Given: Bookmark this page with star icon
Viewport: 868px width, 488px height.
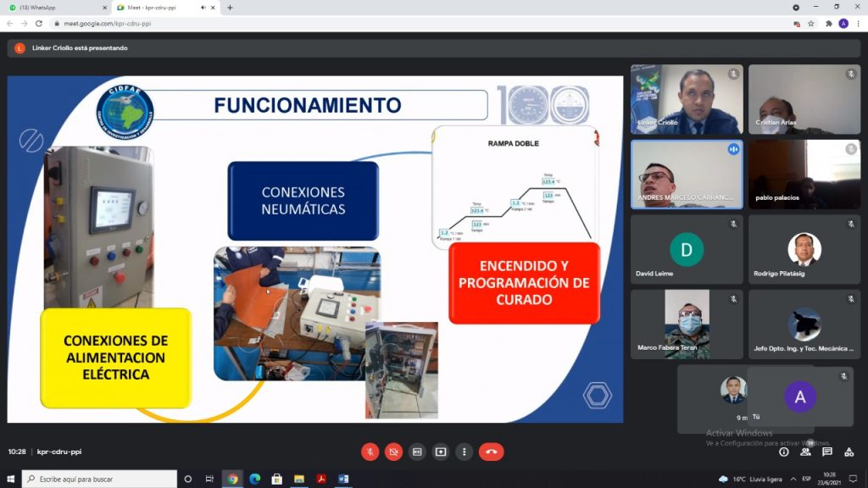Looking at the screenshot, I should [811, 24].
